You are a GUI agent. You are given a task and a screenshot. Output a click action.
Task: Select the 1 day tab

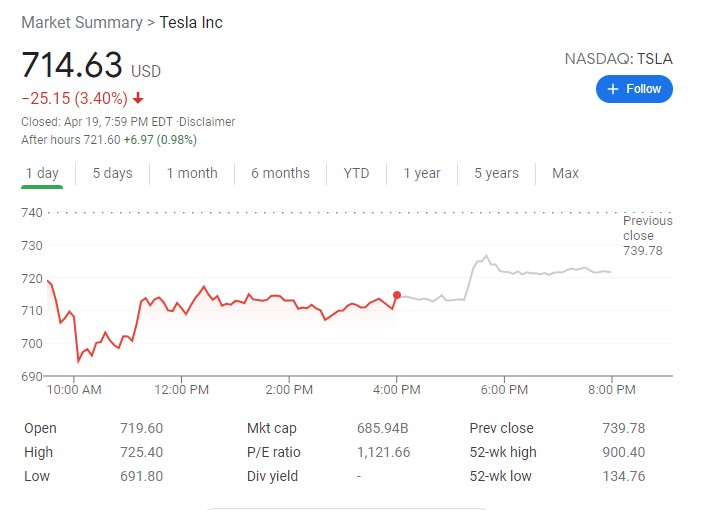click(42, 173)
